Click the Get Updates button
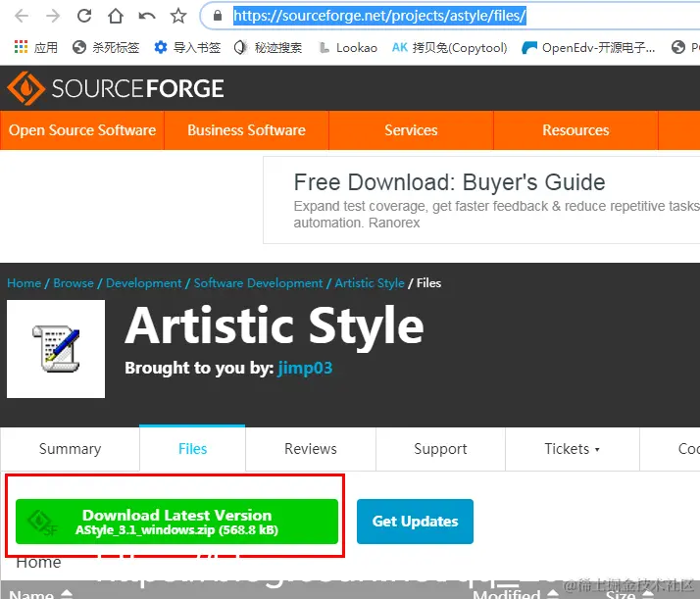This screenshot has height=599, width=700. point(415,522)
